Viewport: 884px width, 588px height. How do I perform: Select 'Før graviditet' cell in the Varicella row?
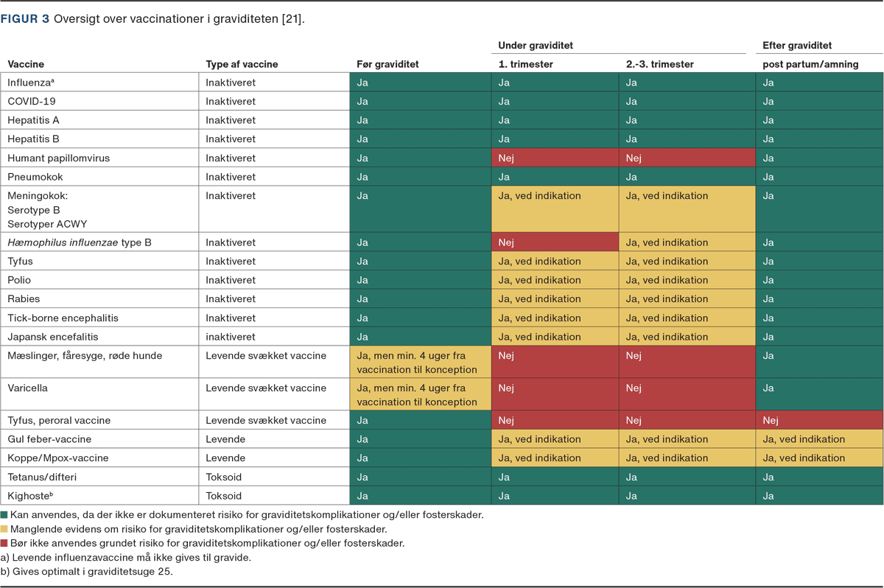(420, 395)
